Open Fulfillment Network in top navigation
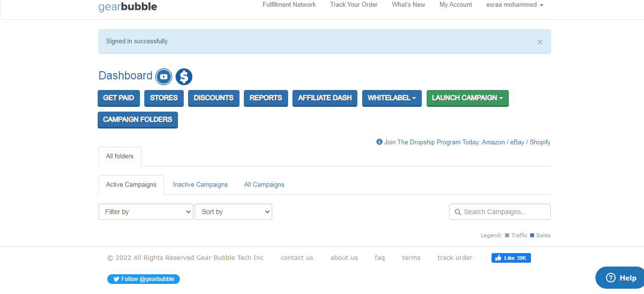This screenshot has width=644, height=294. pyautogui.click(x=289, y=5)
